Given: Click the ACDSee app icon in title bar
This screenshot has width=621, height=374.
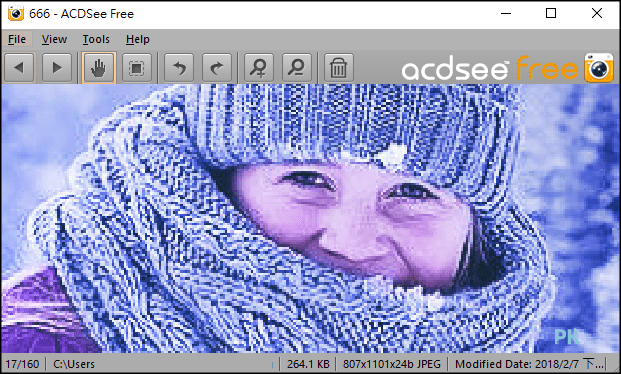Looking at the screenshot, I should coord(16,14).
